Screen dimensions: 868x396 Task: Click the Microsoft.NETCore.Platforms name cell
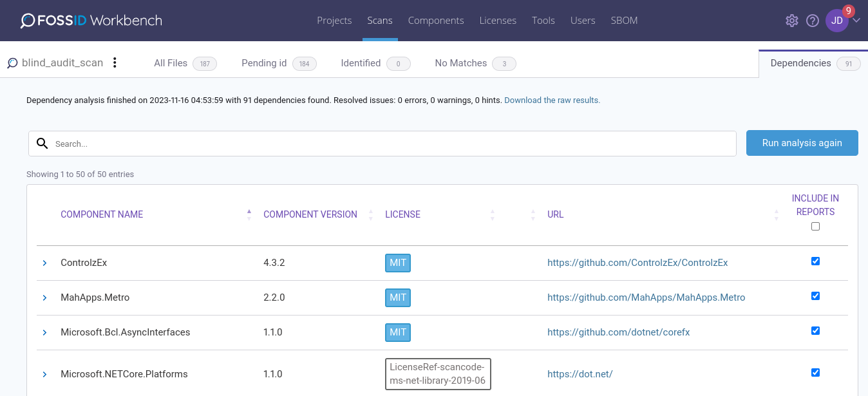pyautogui.click(x=124, y=374)
